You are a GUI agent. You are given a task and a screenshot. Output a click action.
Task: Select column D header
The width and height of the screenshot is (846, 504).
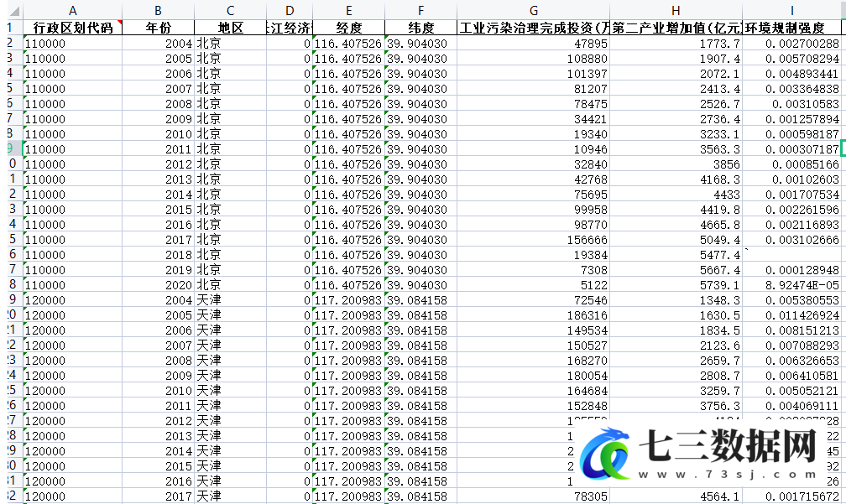tap(290, 11)
